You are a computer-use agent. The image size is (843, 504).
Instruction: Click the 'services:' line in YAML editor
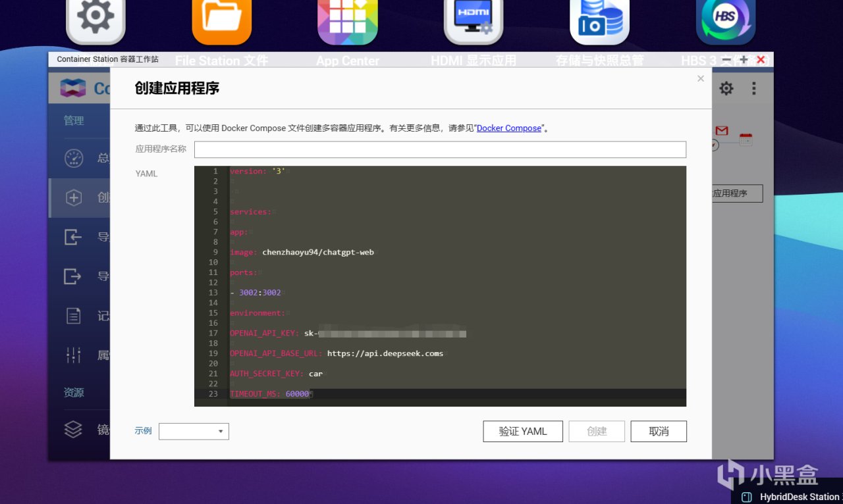tap(250, 212)
